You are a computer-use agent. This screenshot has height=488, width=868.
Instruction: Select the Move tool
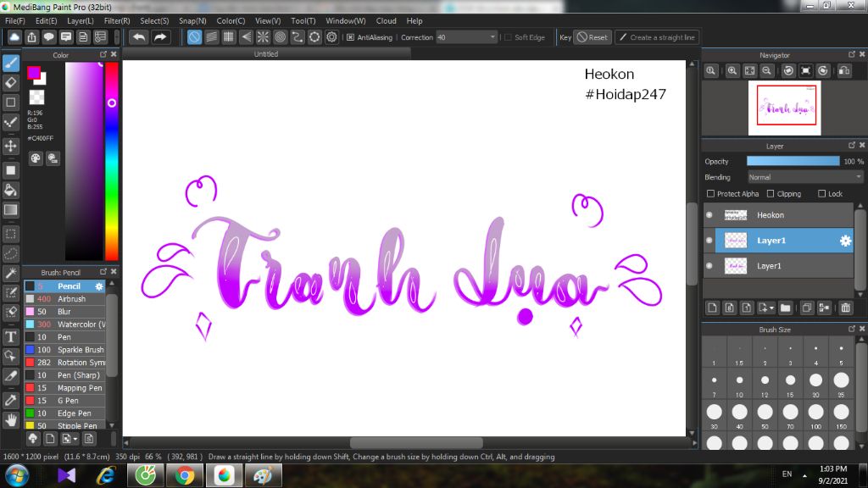[x=11, y=146]
